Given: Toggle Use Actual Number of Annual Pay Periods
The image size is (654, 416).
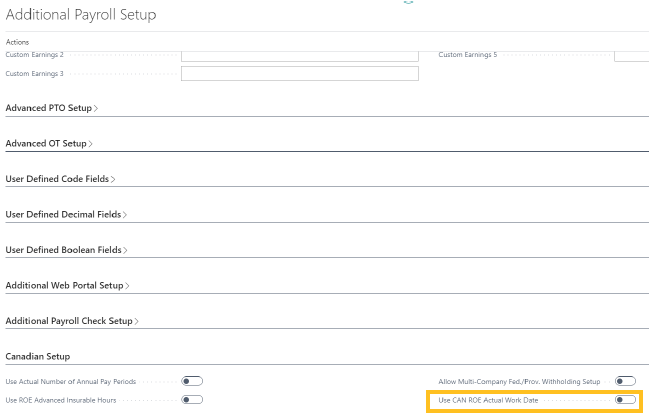Looking at the screenshot, I should click(x=192, y=381).
